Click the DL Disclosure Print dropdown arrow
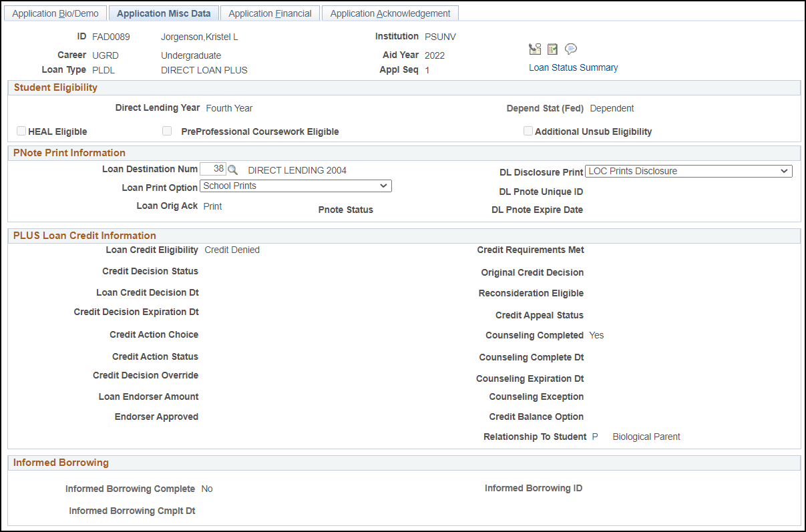Viewport: 806px width, 532px height. pyautogui.click(x=784, y=171)
